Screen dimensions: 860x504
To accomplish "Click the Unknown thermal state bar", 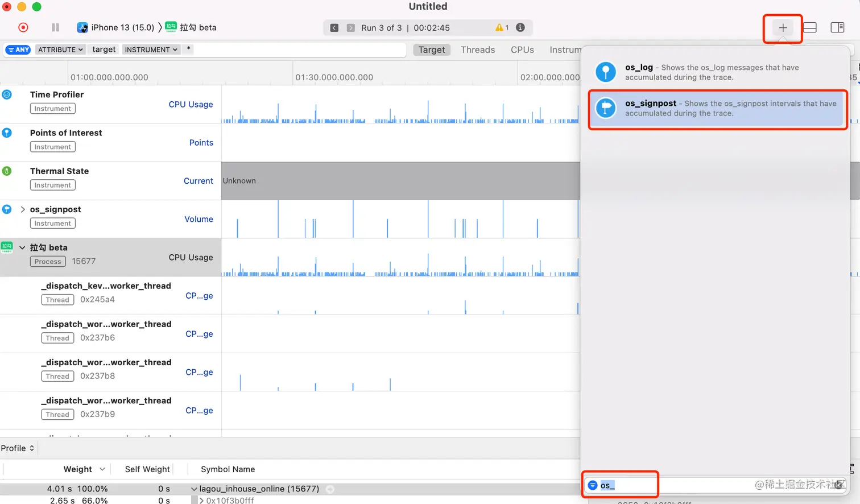I will tap(401, 181).
